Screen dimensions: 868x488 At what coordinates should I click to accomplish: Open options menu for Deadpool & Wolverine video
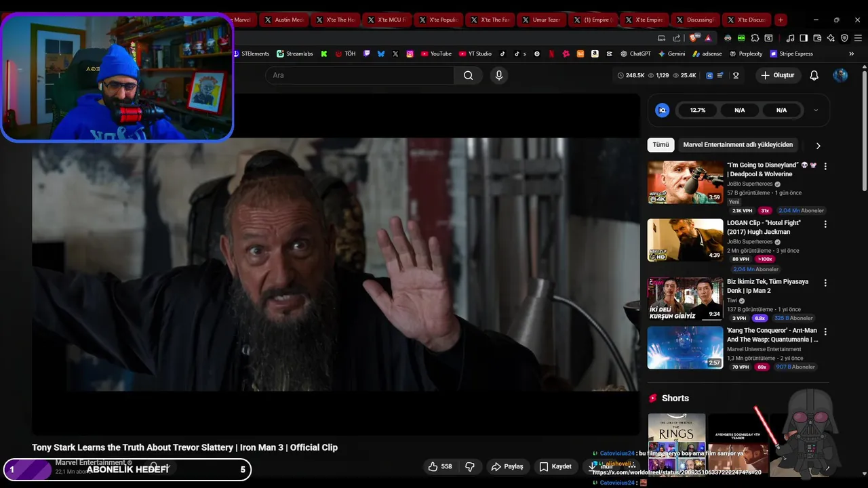tap(825, 166)
